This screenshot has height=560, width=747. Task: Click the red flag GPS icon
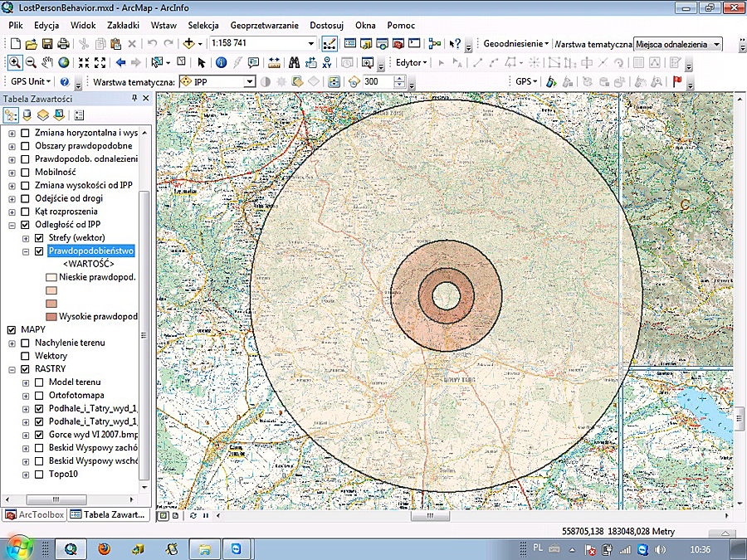(677, 81)
